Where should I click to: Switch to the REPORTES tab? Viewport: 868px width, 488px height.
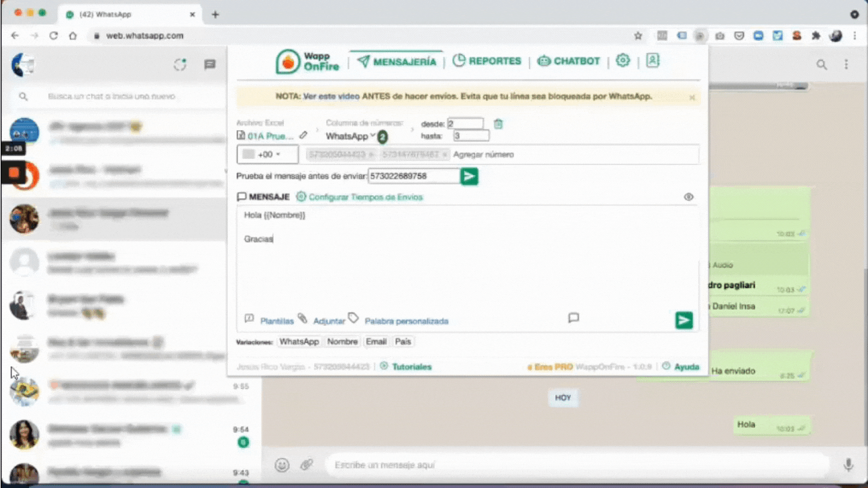(x=486, y=61)
